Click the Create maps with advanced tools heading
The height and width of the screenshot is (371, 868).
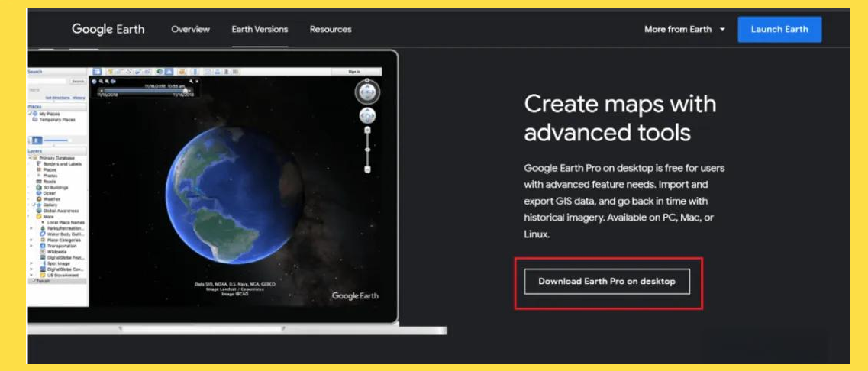(620, 118)
